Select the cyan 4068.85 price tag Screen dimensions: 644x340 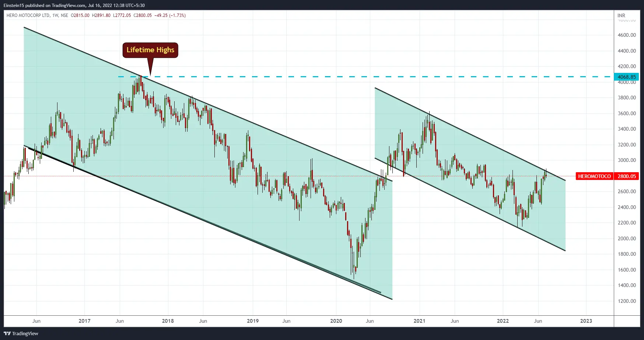click(626, 77)
